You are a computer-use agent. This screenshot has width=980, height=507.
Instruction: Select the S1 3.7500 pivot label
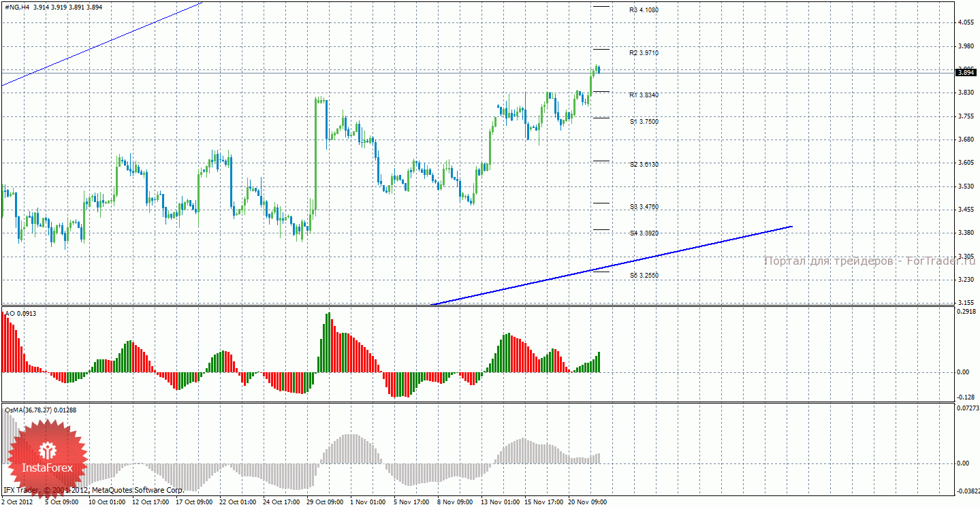pyautogui.click(x=644, y=122)
